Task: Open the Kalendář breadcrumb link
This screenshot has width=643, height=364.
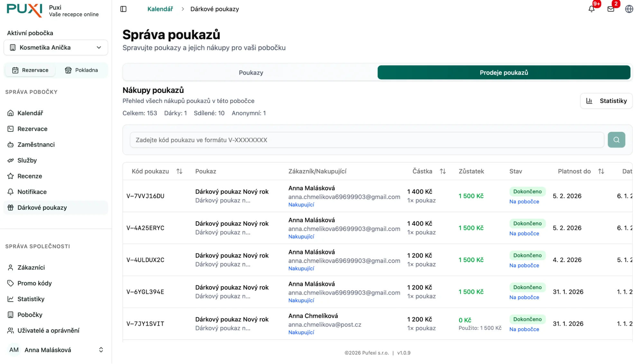Action: point(160,9)
